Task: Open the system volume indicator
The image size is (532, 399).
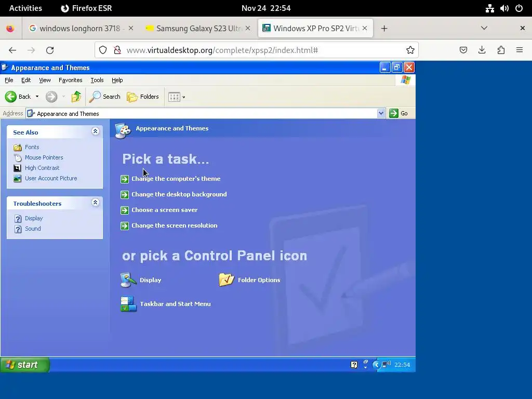Action: pos(504,8)
